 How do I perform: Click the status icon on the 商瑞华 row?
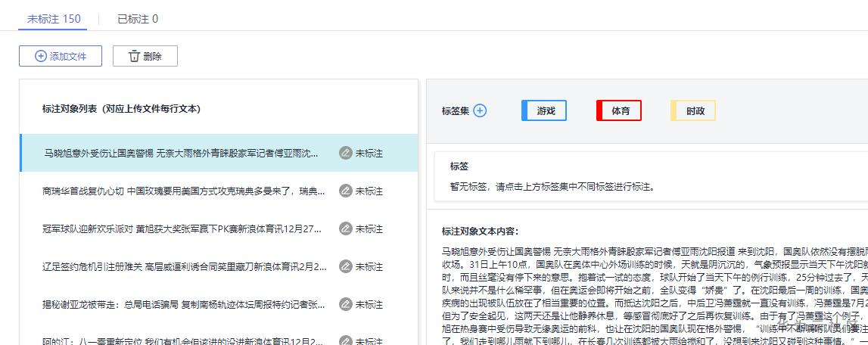[345, 191]
